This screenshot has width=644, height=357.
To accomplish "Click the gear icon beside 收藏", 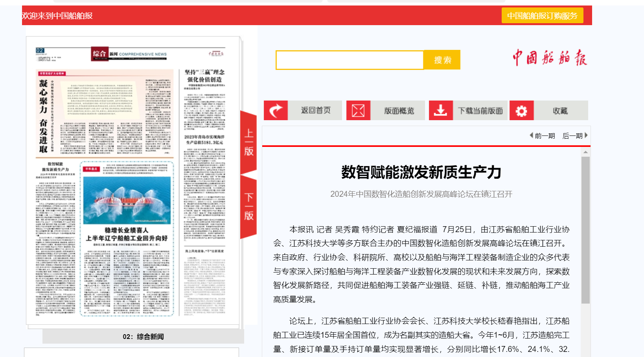I will pos(521,111).
